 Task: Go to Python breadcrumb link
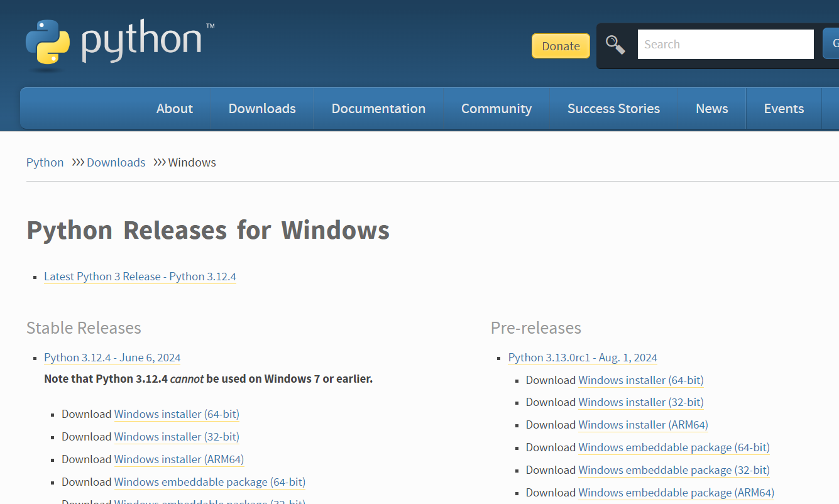coord(45,163)
